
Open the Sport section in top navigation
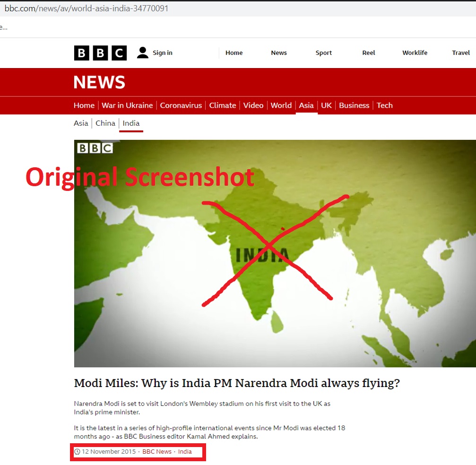324,53
